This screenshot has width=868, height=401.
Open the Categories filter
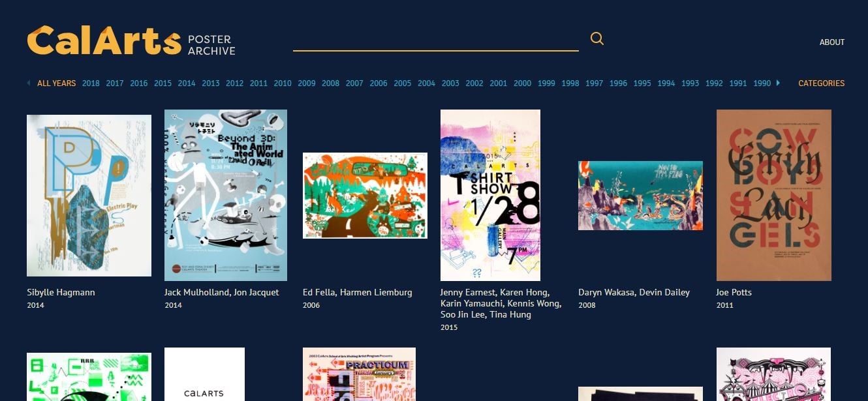pyautogui.click(x=822, y=83)
